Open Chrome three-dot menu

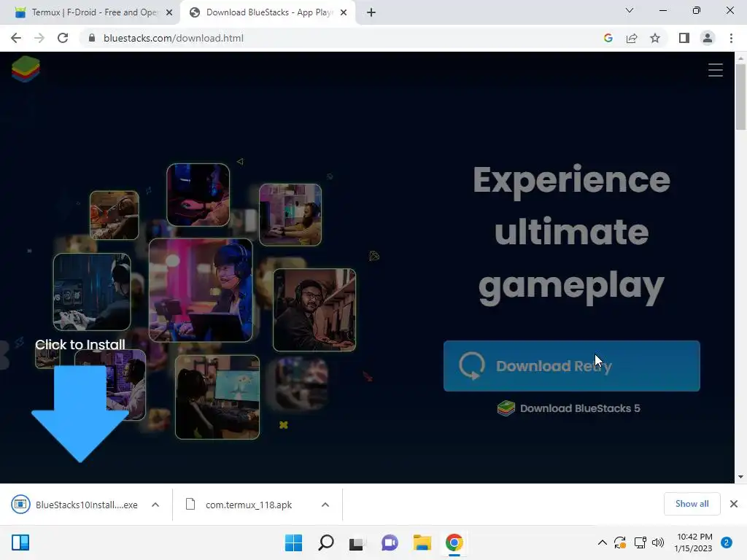click(731, 38)
